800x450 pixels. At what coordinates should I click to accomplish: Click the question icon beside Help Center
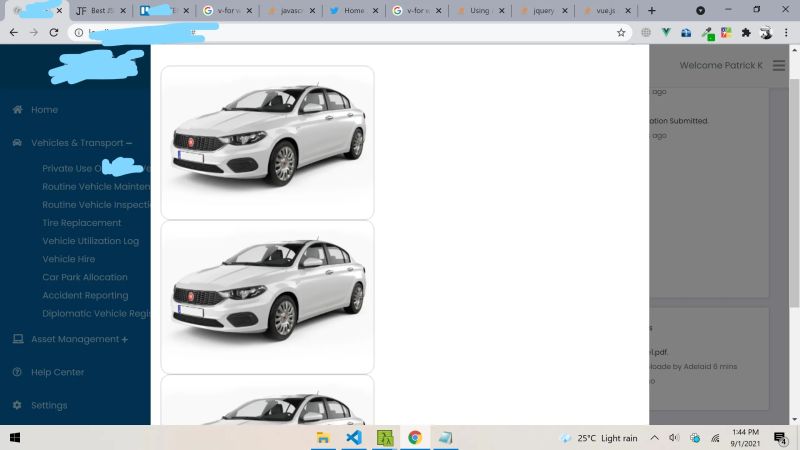[x=17, y=372]
